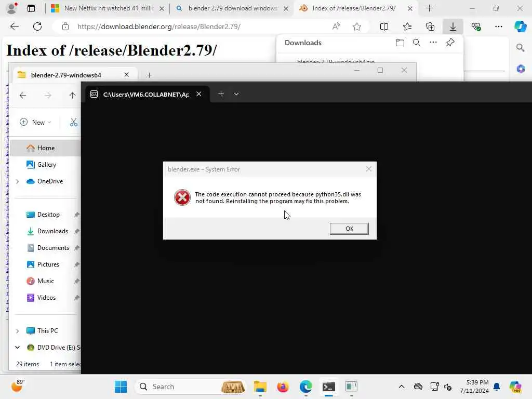
Task: Open the Copilot icon in Edge
Action: [x=520, y=26]
